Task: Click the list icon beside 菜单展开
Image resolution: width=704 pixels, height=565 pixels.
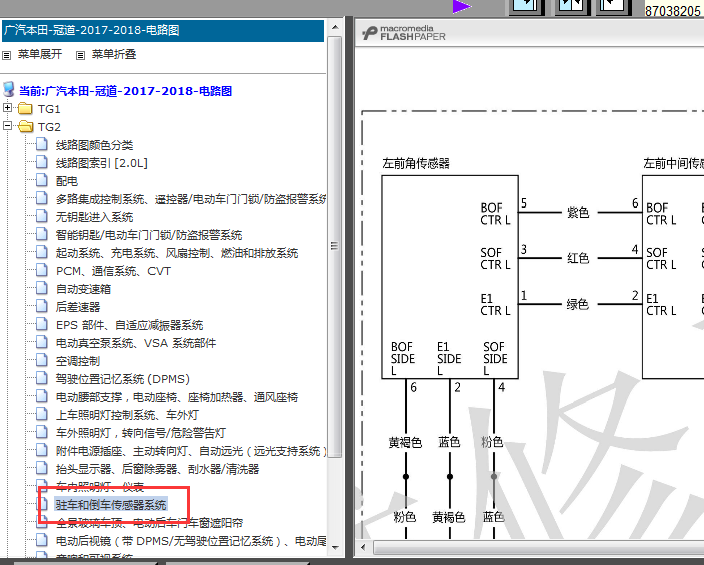Action: 6,55
